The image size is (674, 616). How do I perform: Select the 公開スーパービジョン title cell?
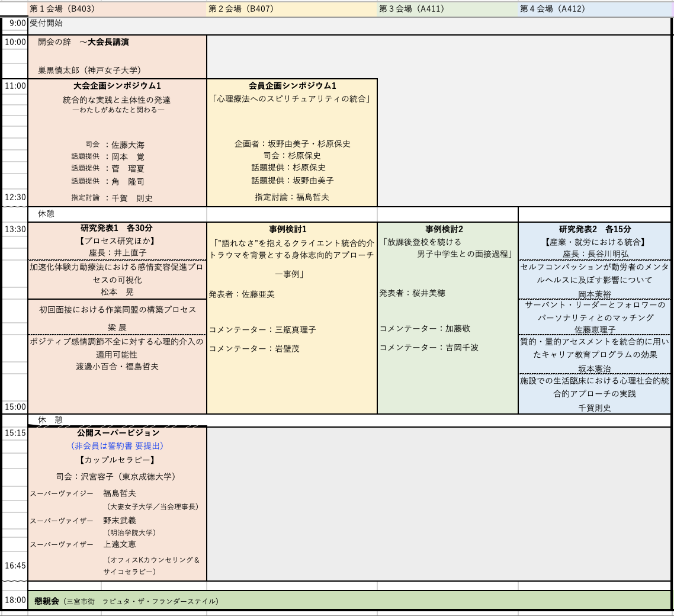117,433
